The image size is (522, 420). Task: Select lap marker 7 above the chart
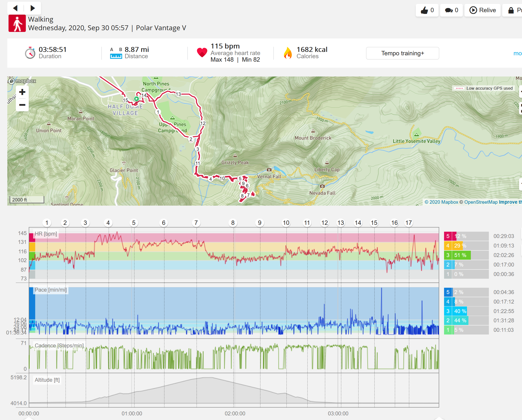196,223
